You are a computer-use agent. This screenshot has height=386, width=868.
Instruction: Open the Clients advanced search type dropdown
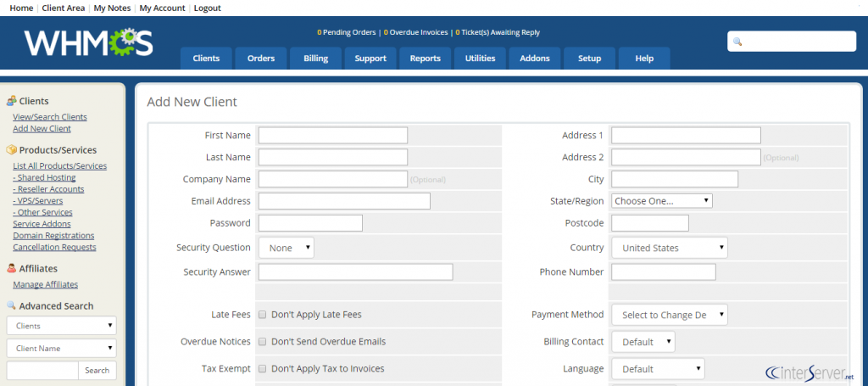tap(61, 326)
